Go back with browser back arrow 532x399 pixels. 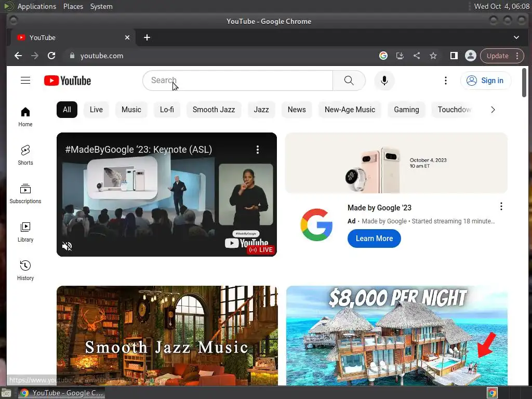coord(18,56)
